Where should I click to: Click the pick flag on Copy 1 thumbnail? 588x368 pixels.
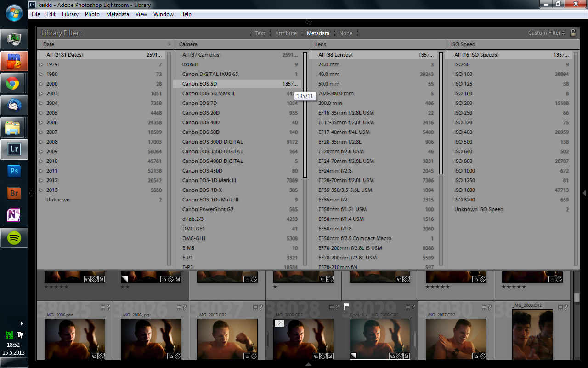pos(347,305)
